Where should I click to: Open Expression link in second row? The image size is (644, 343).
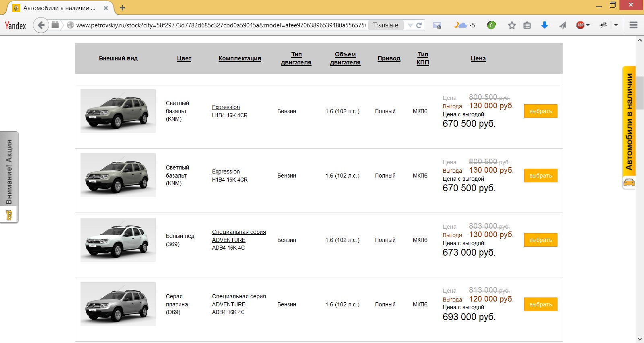[226, 171]
